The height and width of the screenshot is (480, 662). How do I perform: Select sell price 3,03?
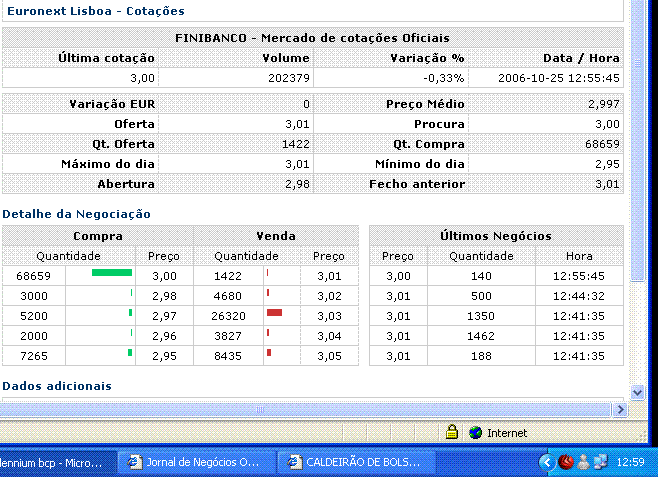(x=329, y=316)
